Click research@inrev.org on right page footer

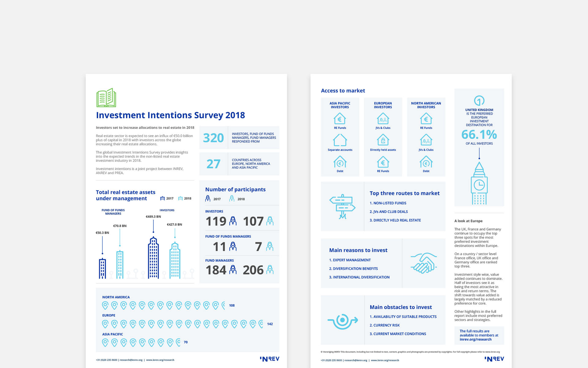[x=356, y=360]
